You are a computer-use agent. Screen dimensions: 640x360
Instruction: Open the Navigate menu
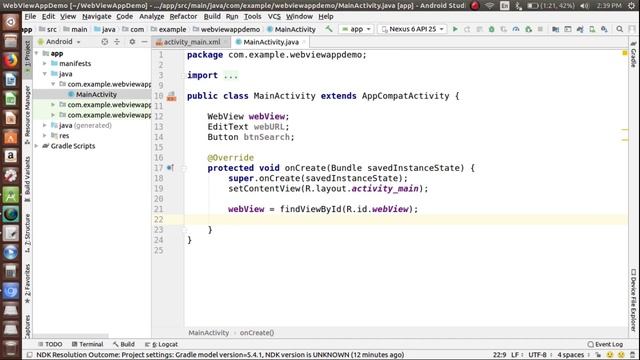click(97, 16)
